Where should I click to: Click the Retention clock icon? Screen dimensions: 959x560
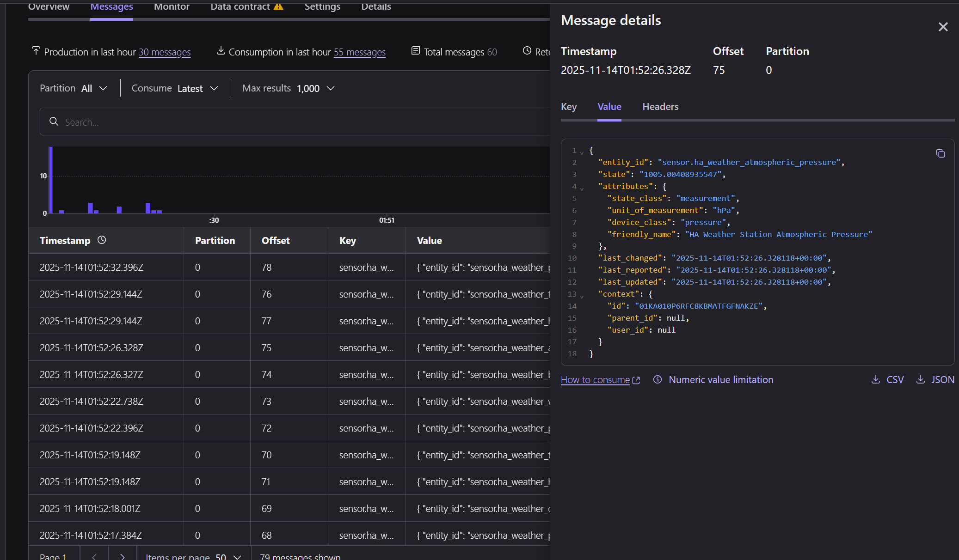coord(527,51)
